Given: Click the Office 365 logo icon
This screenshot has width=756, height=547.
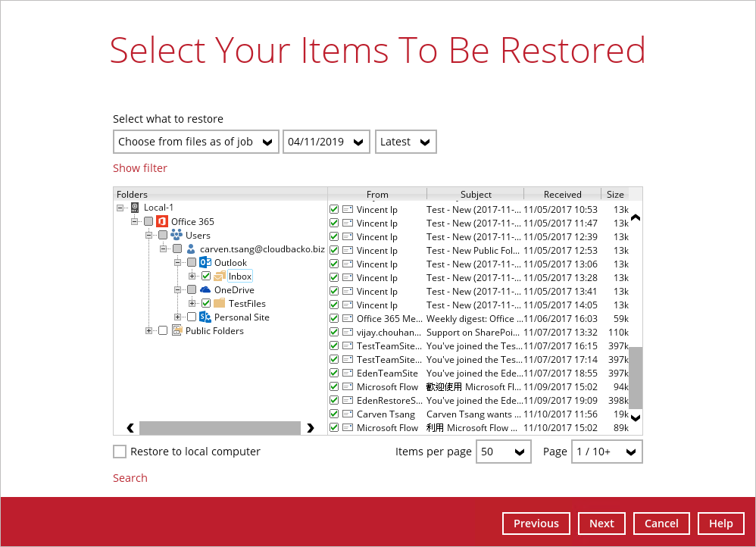Looking at the screenshot, I should click(161, 222).
